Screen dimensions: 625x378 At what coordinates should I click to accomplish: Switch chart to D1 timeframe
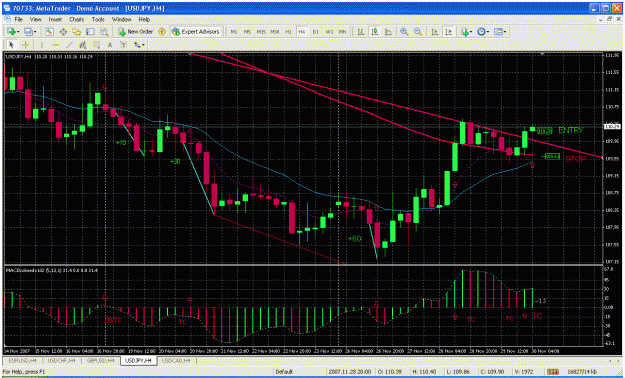[x=315, y=32]
